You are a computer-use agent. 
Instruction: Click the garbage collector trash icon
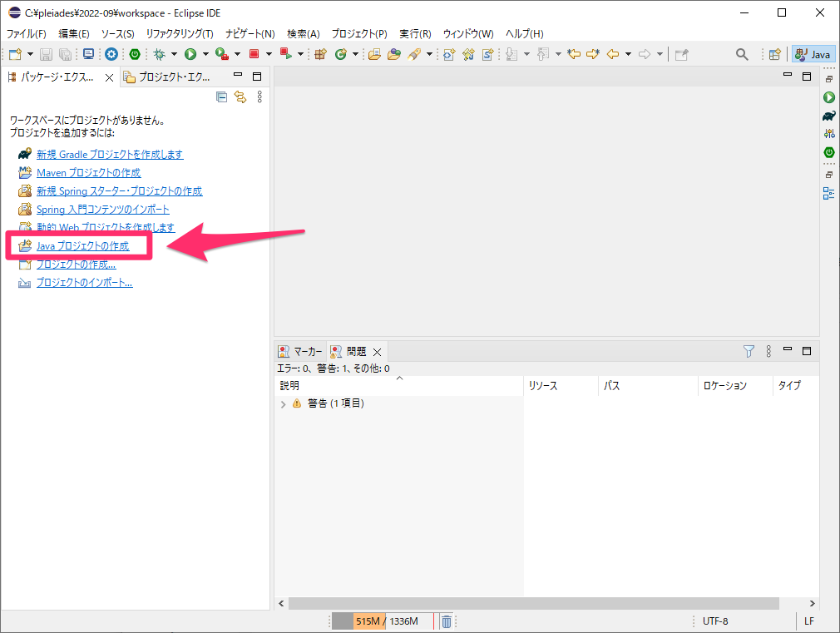click(x=447, y=621)
